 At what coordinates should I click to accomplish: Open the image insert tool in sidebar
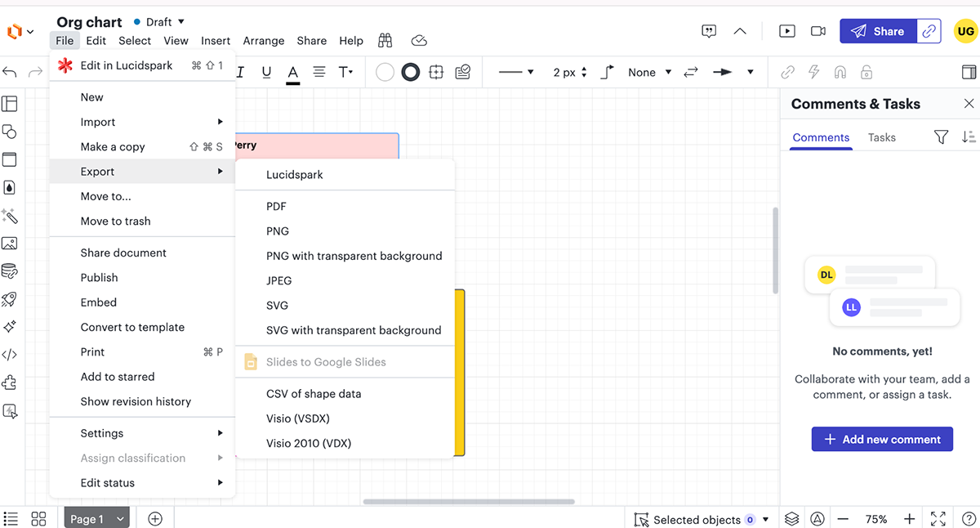9,244
